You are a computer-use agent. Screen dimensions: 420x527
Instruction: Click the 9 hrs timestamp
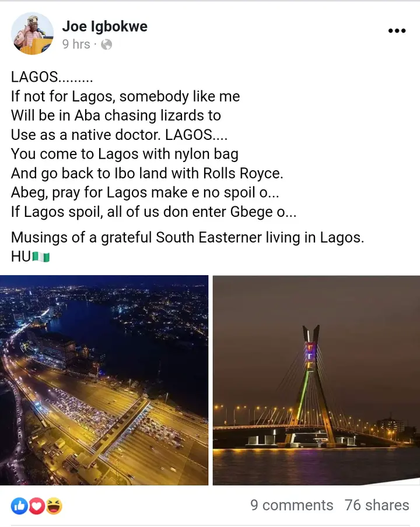click(76, 44)
